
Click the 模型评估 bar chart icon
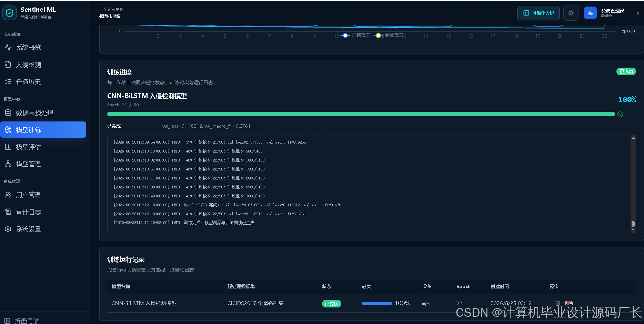8,147
